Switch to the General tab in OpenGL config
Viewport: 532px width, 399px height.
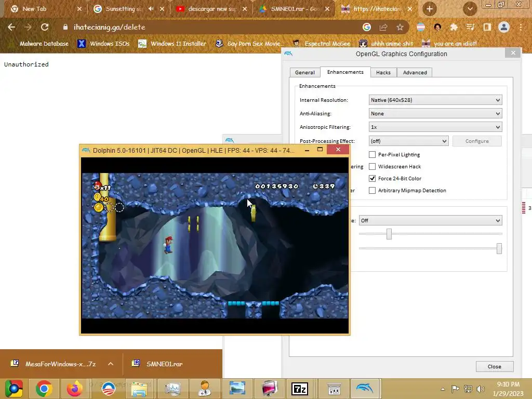(x=304, y=72)
